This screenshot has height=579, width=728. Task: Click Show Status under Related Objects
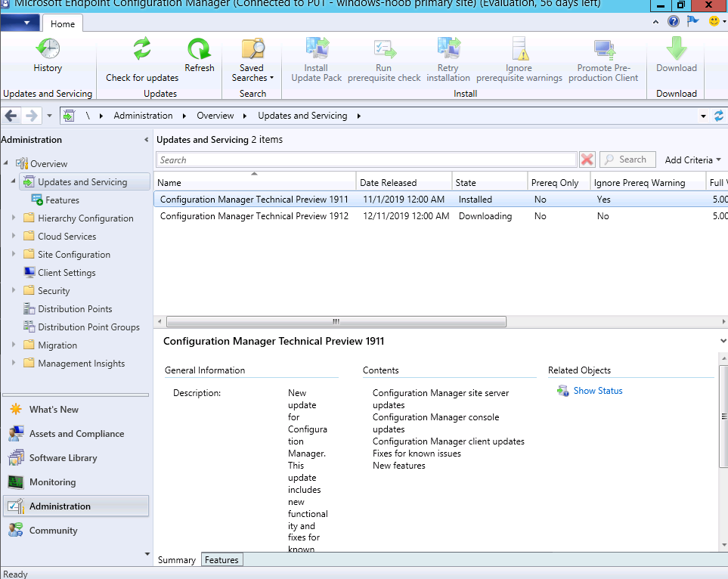coord(597,391)
